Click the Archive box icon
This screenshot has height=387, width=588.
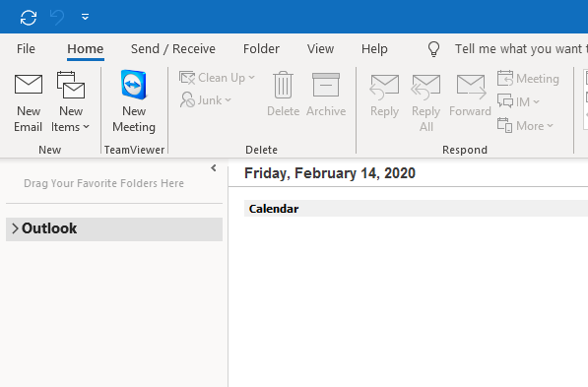(x=326, y=85)
